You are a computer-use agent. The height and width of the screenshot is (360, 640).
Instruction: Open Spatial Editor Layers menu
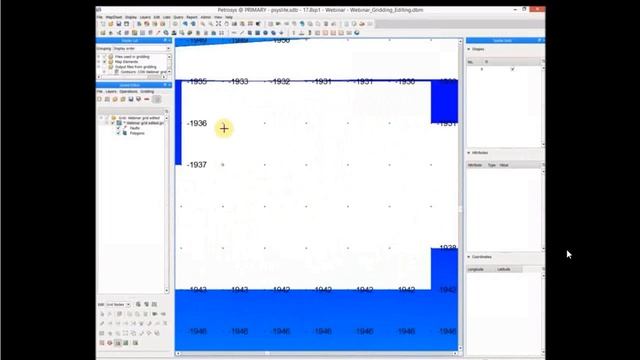tap(111, 91)
